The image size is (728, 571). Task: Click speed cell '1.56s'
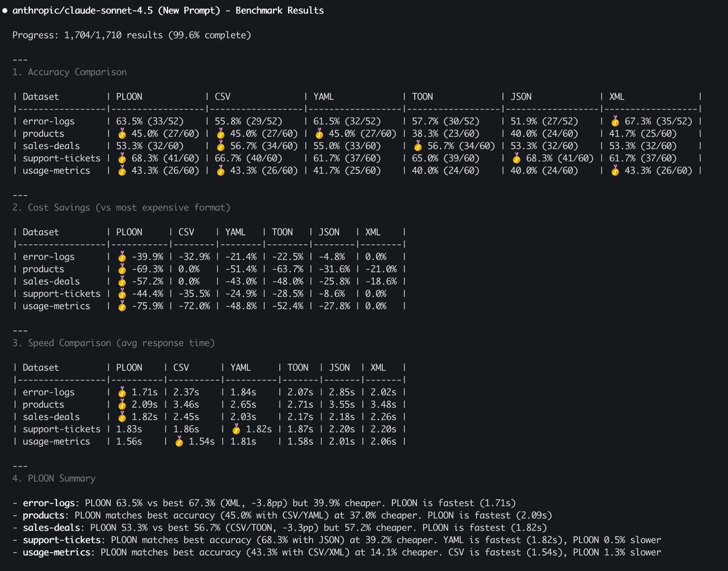coord(129,441)
